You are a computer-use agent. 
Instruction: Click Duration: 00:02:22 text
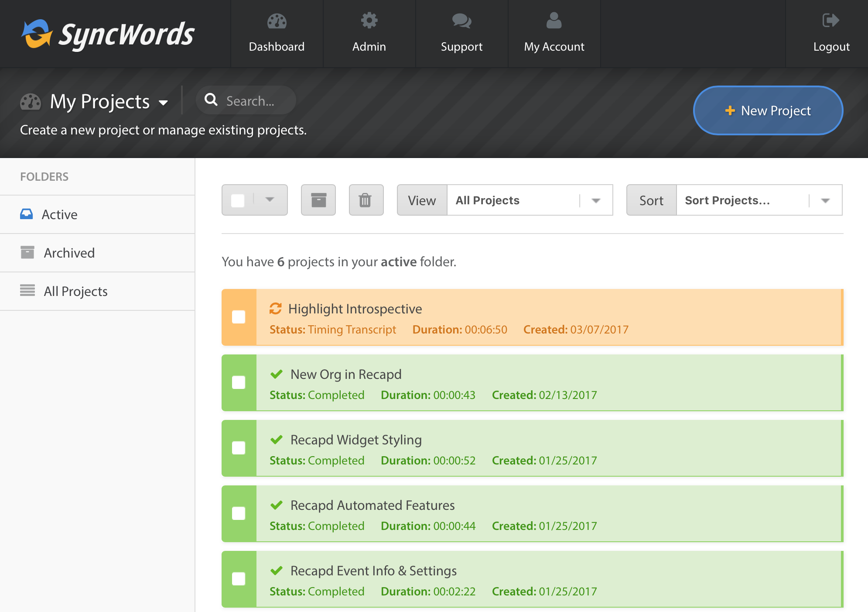click(428, 591)
